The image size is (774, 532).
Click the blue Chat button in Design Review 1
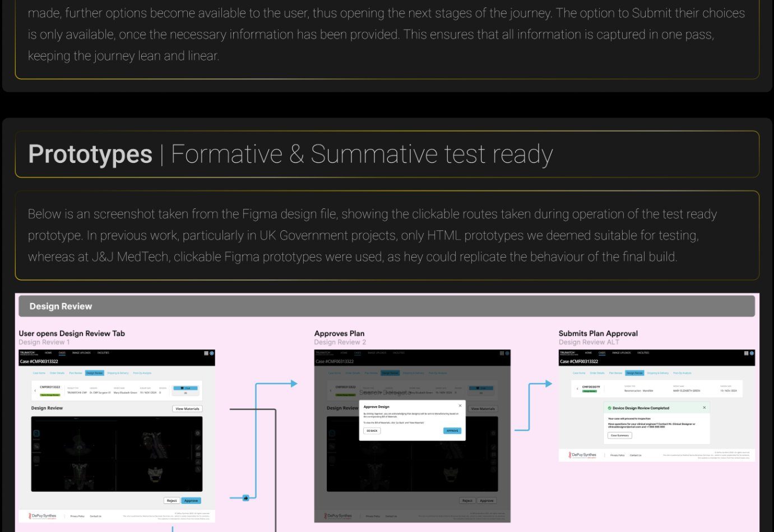tap(186, 388)
